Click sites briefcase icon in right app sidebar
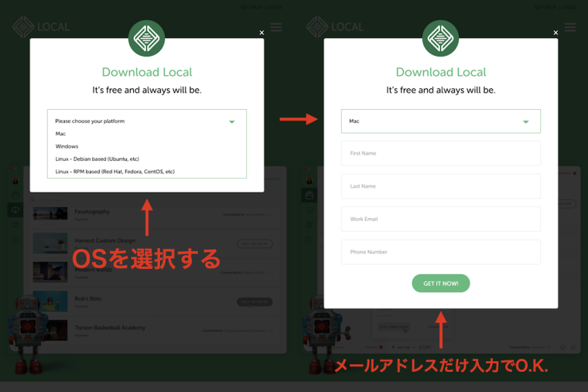This screenshot has width=588, height=392. [x=309, y=196]
